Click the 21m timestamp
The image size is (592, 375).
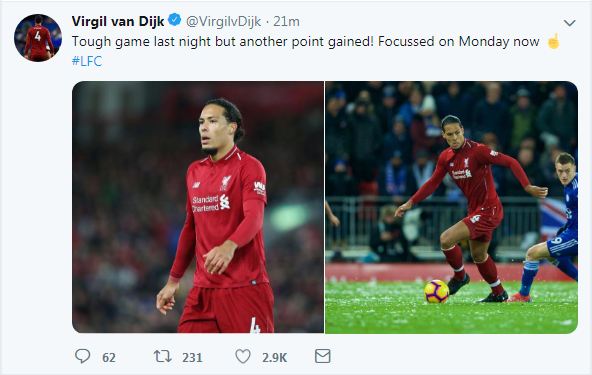(286, 22)
